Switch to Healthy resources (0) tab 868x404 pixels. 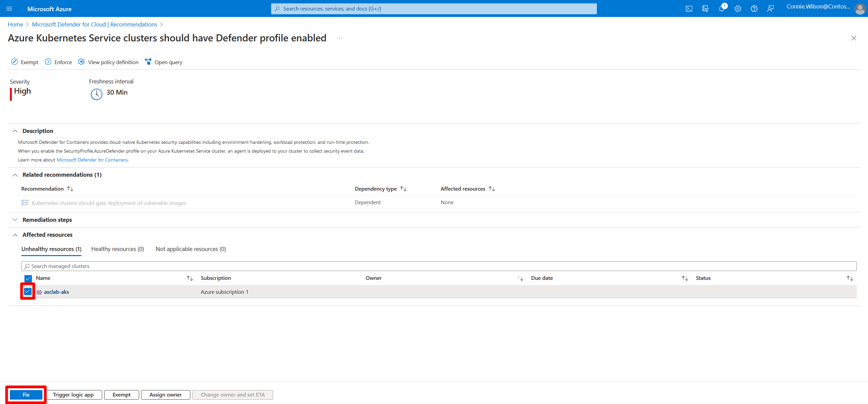(117, 249)
